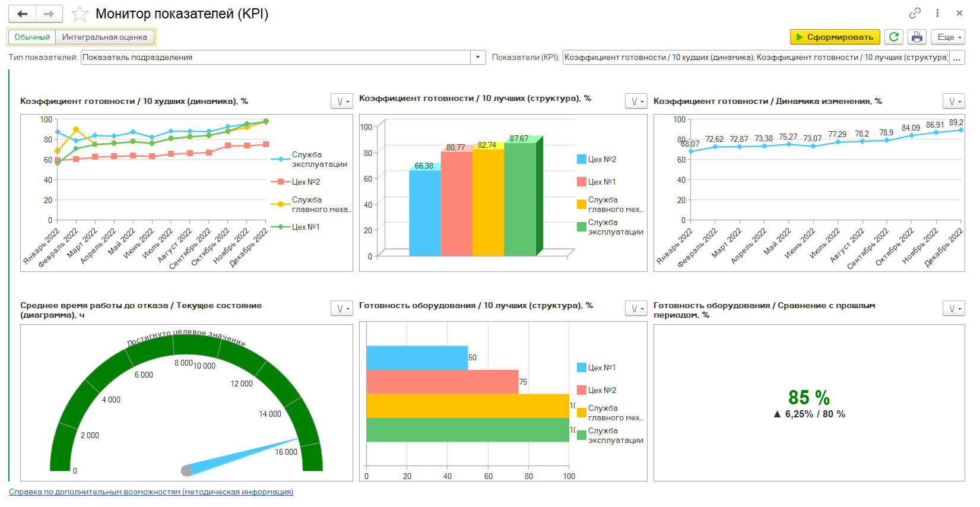Click the green refresh icon button

tap(894, 37)
